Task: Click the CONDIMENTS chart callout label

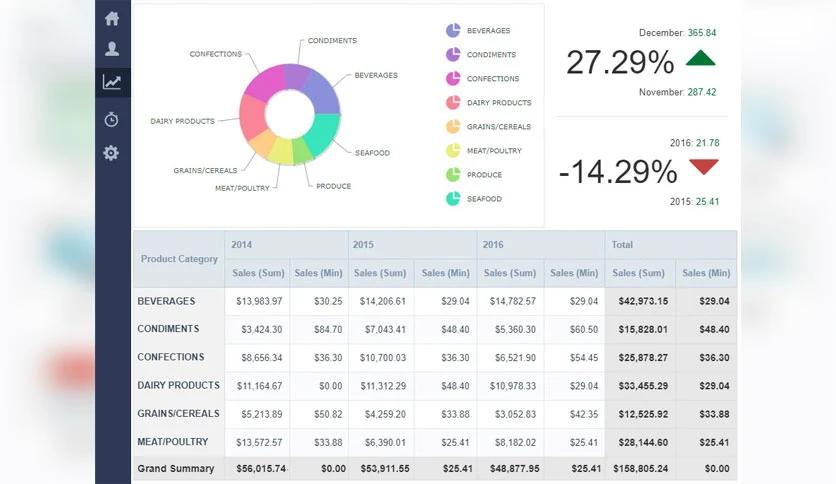Action: (332, 41)
